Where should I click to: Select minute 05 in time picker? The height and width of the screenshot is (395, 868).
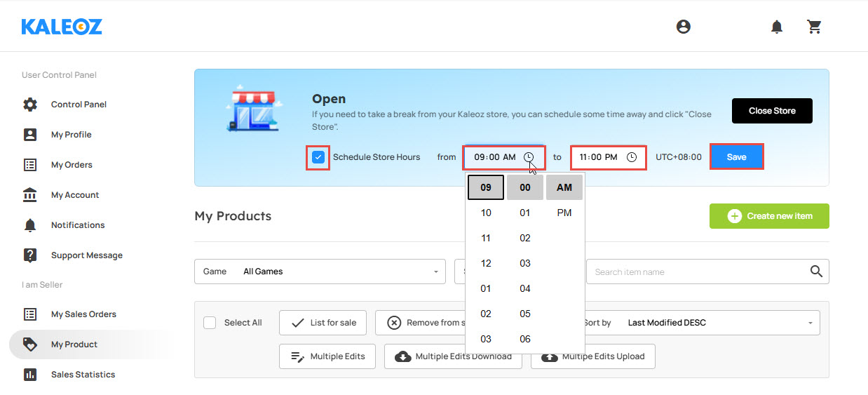(x=525, y=314)
